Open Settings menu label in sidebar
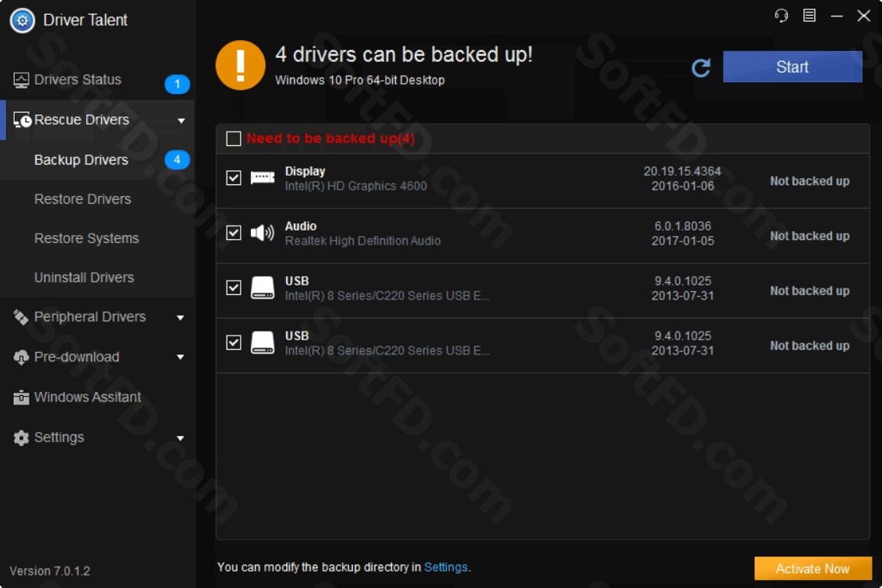The height and width of the screenshot is (588, 882). click(59, 437)
